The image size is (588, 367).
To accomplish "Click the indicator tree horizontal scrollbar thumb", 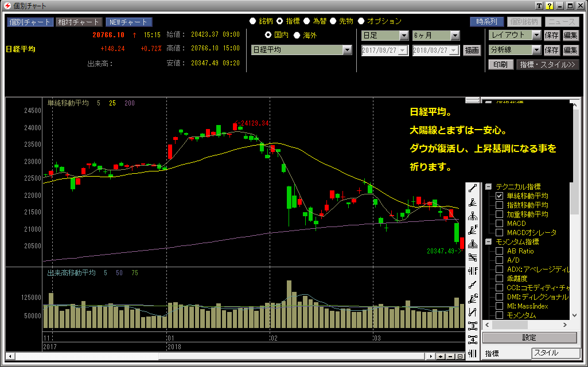I will [x=510, y=325].
